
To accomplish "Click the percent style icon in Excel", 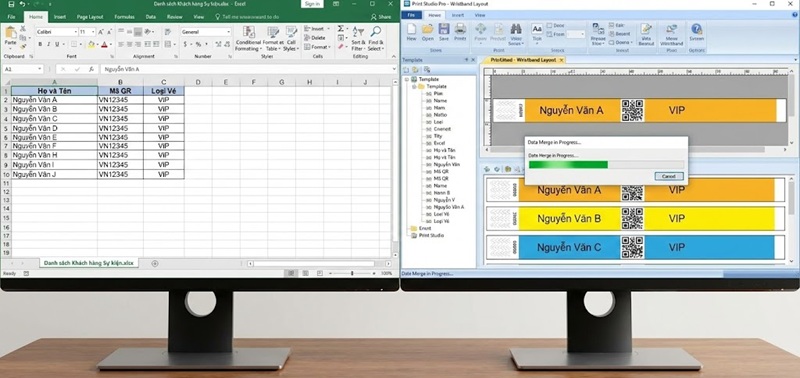I will coord(198,44).
